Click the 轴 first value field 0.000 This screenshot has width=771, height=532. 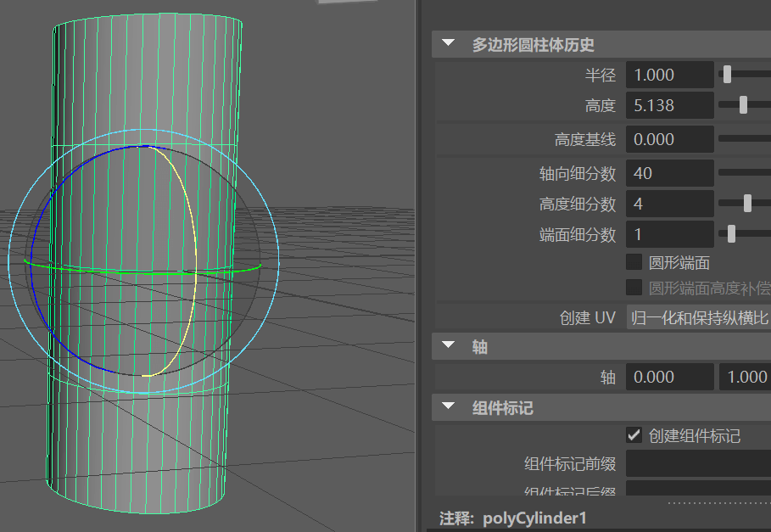pos(669,377)
